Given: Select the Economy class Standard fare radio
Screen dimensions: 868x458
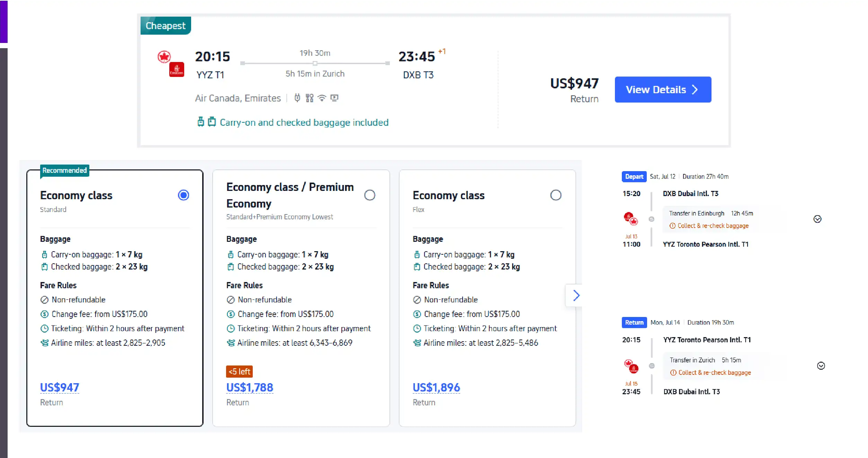Looking at the screenshot, I should point(183,195).
